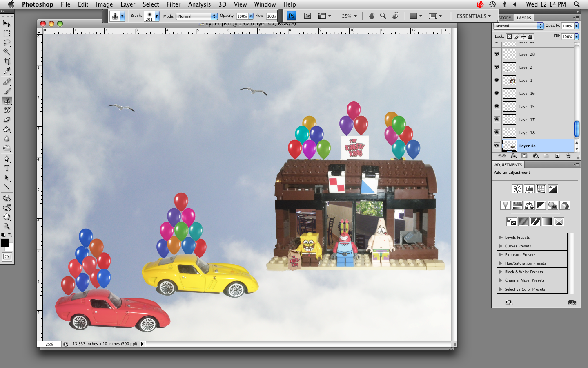Hide Layer 15 visibility eye
588x368 pixels.
tap(497, 106)
